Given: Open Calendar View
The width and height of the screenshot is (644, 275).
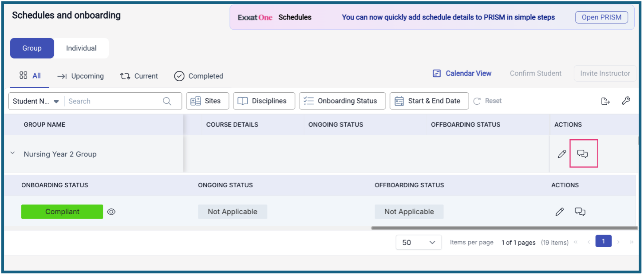Looking at the screenshot, I should [462, 74].
